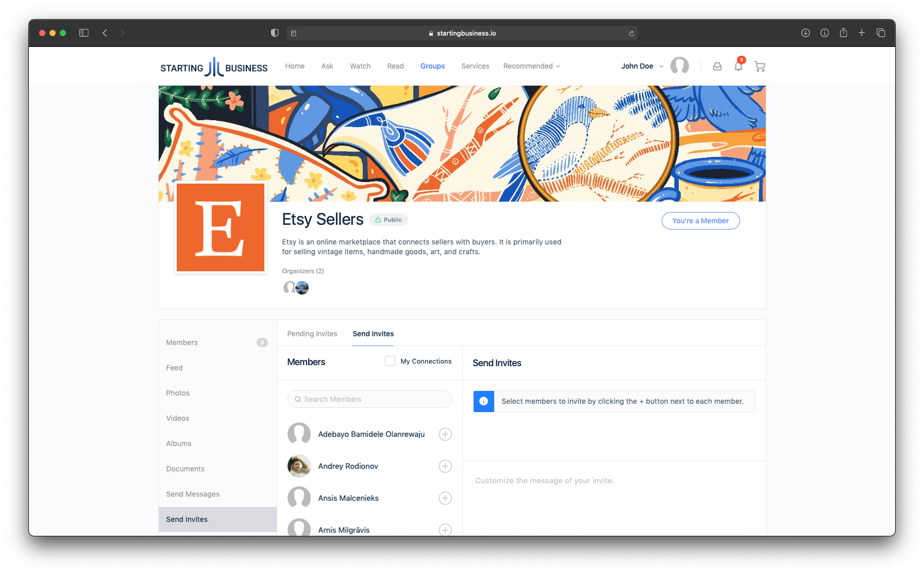Click the Starting Business logo
The height and width of the screenshot is (574, 924).
pyautogui.click(x=214, y=67)
